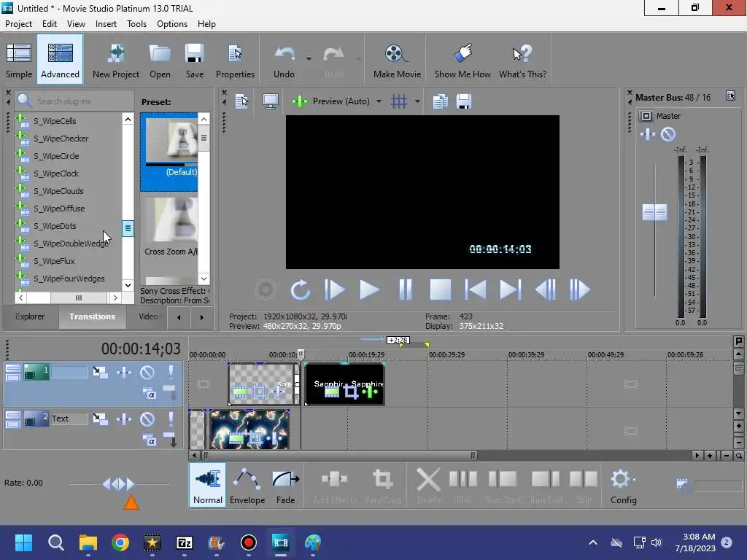
Task: Switch to the Transitions tab
Action: (x=92, y=316)
